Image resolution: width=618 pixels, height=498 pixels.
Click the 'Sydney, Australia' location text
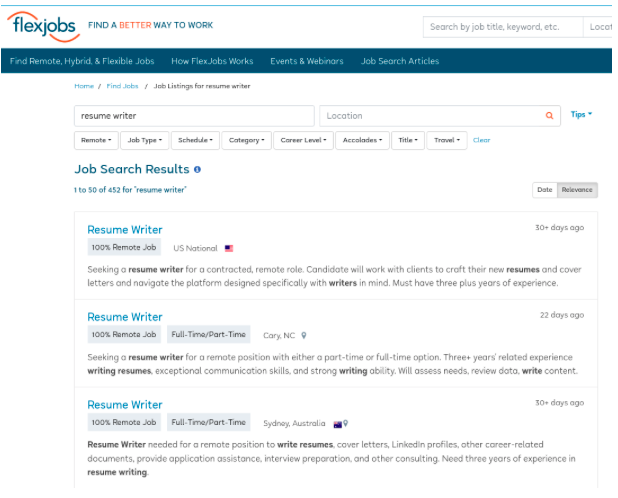(294, 424)
